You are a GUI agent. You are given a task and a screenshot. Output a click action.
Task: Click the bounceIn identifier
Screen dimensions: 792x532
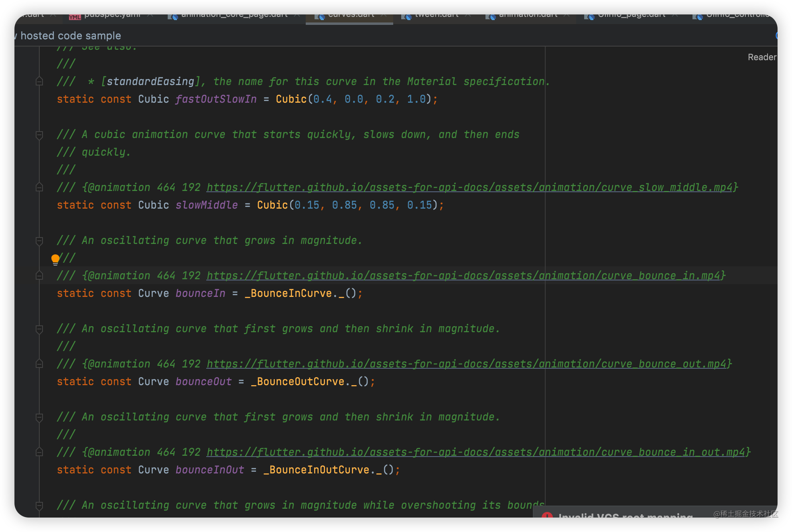200,293
